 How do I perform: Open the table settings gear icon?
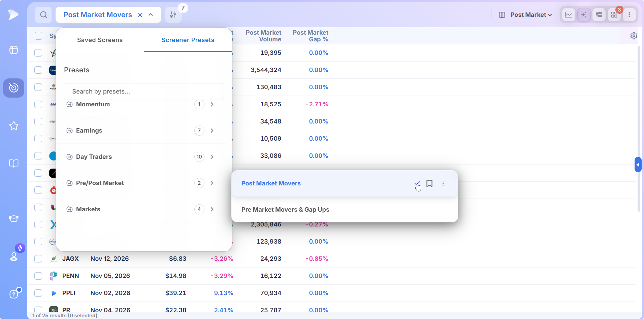coord(634,36)
